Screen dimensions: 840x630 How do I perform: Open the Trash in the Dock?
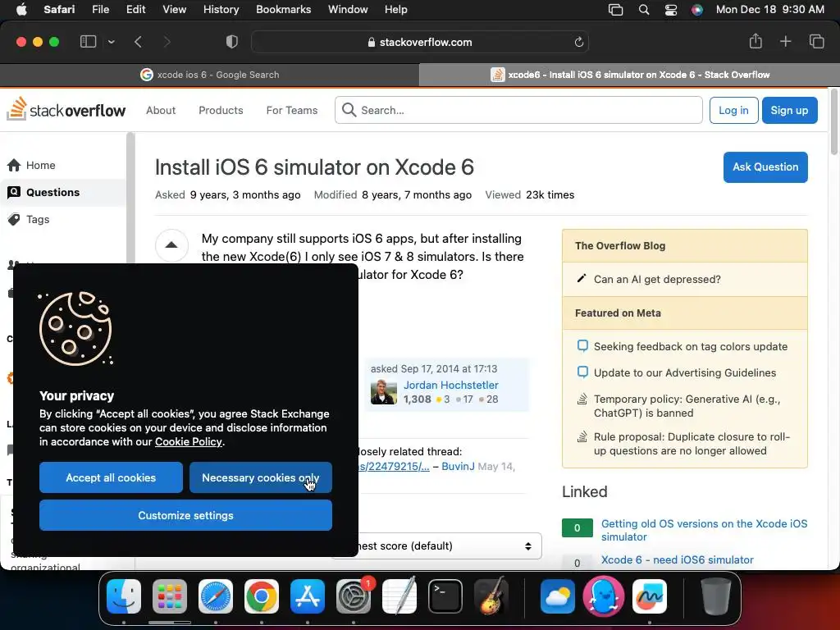(x=715, y=596)
